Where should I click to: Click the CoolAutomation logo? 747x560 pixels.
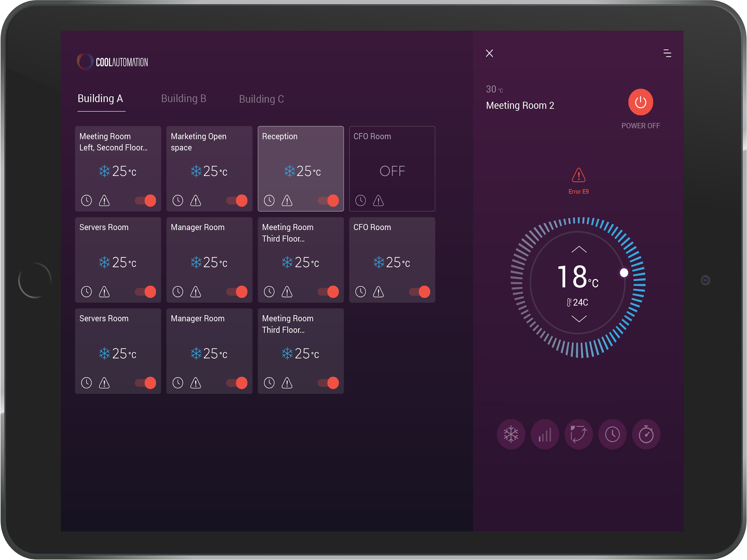point(112,62)
